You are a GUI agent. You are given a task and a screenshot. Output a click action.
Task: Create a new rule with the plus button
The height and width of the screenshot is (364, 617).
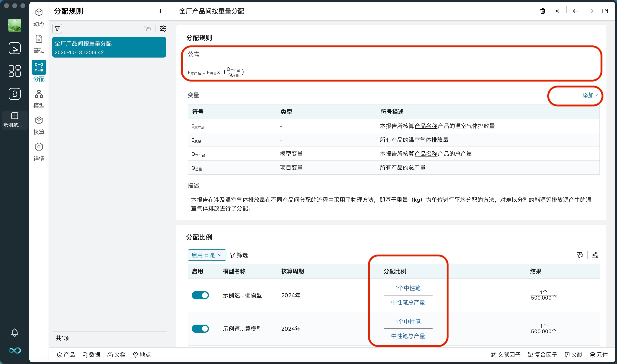pos(160,11)
